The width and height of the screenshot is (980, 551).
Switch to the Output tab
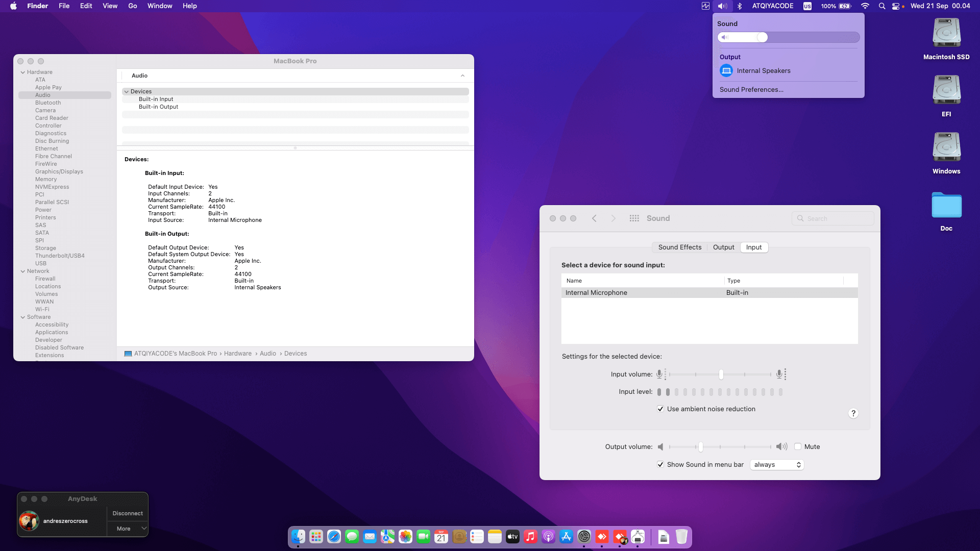[724, 247]
